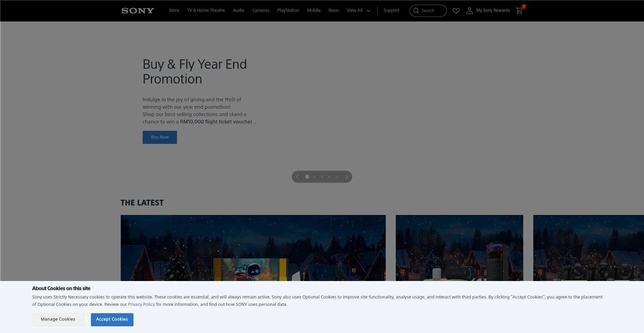The width and height of the screenshot is (644, 333).
Task: Select the first carousel dot
Action: (x=307, y=177)
